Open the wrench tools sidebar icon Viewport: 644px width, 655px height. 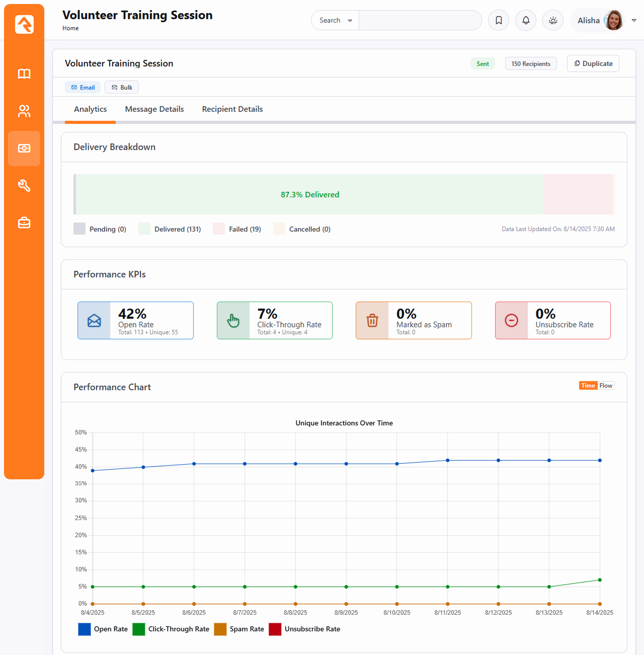point(24,186)
